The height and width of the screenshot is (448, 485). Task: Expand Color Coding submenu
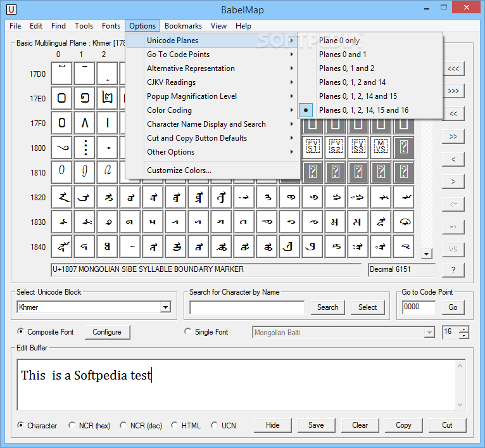click(213, 110)
